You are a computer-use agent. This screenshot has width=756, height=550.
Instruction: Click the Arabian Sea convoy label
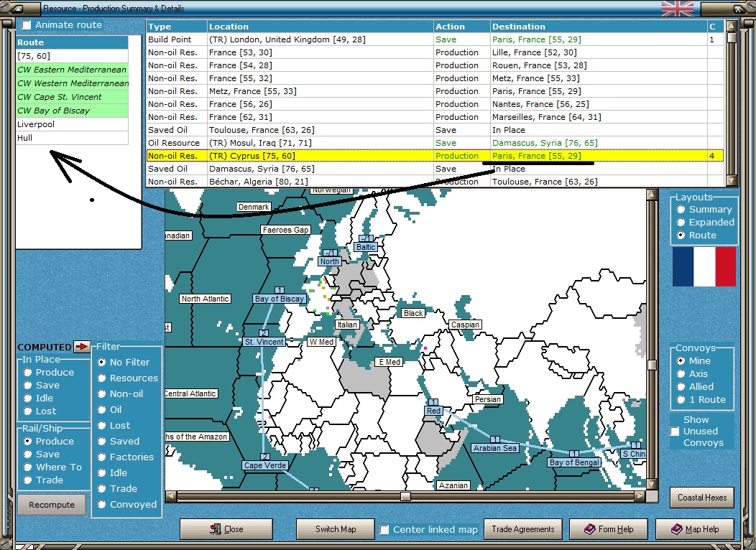coord(495,448)
